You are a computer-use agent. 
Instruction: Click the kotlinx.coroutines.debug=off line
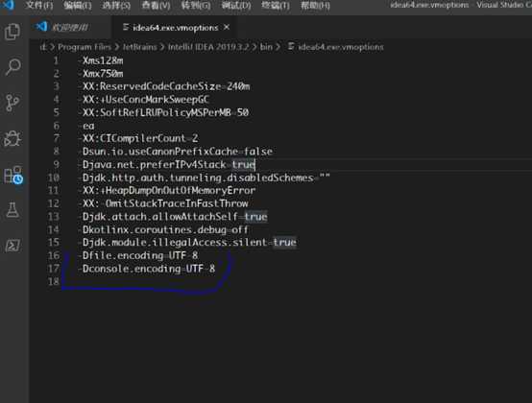click(x=163, y=229)
